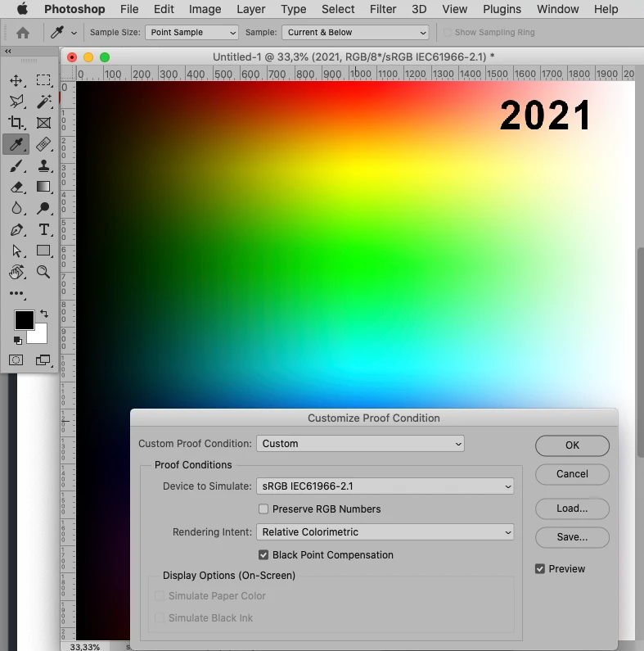Image resolution: width=644 pixels, height=651 pixels.
Task: Select the Gradient tool
Action: pyautogui.click(x=43, y=187)
